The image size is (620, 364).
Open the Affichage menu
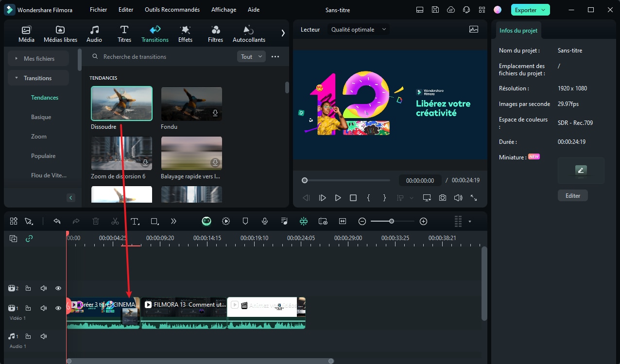pos(224,10)
